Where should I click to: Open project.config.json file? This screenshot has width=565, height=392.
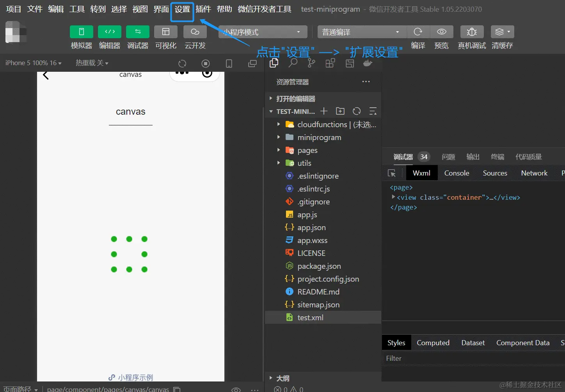323,279
